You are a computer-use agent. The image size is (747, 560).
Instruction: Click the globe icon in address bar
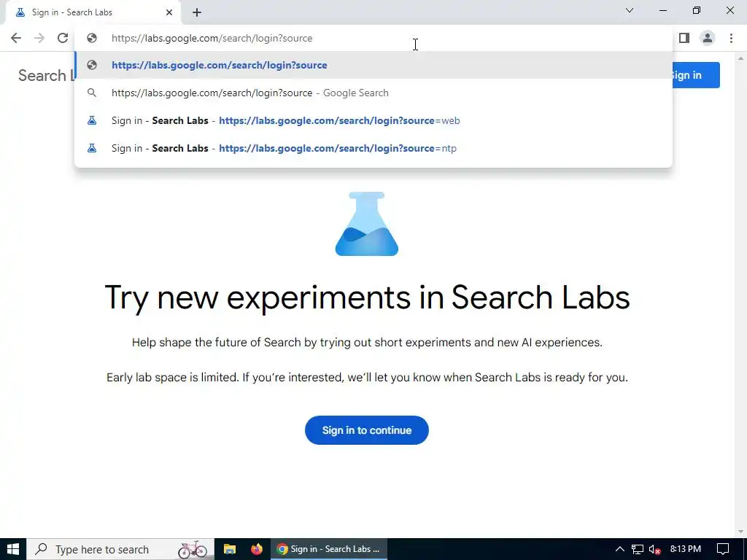(92, 38)
